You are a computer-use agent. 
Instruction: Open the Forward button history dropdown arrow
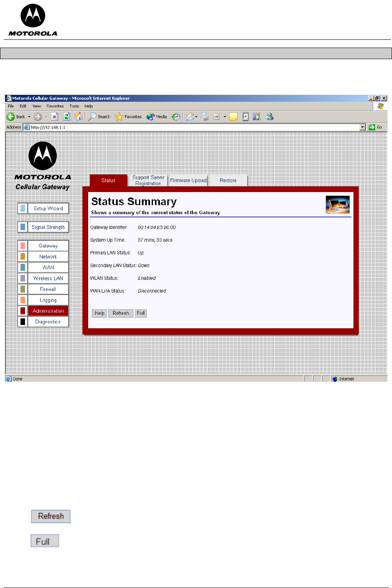pyautogui.click(x=46, y=117)
